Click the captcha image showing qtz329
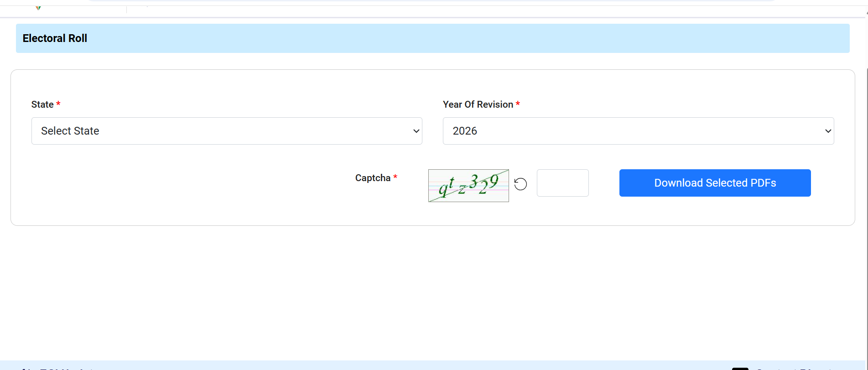Screen dimensions: 868x370 click(x=468, y=186)
